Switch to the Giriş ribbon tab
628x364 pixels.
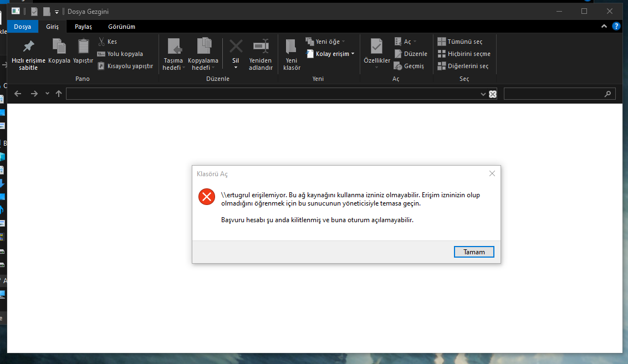pyautogui.click(x=53, y=27)
